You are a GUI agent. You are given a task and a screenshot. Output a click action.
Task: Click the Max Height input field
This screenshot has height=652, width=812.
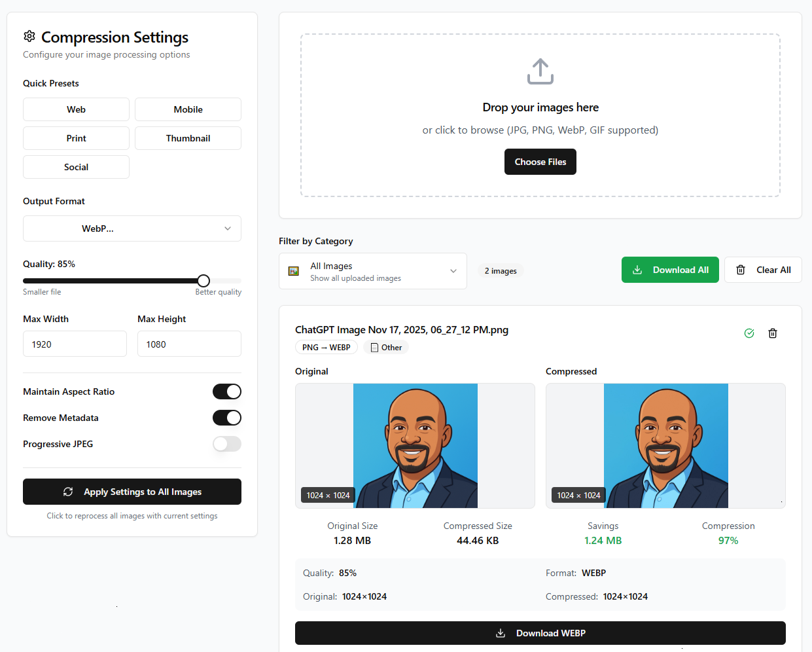click(189, 344)
